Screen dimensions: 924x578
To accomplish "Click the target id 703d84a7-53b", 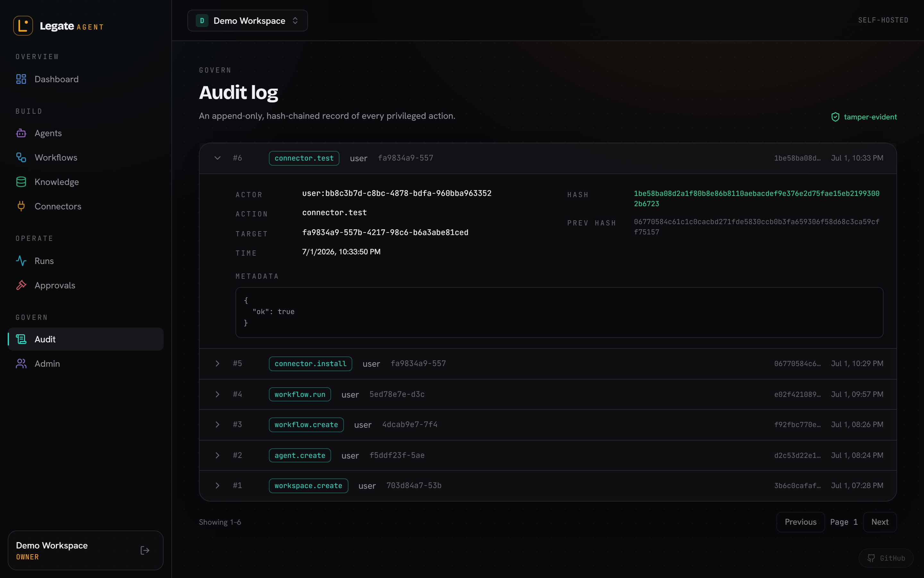I will click(414, 486).
